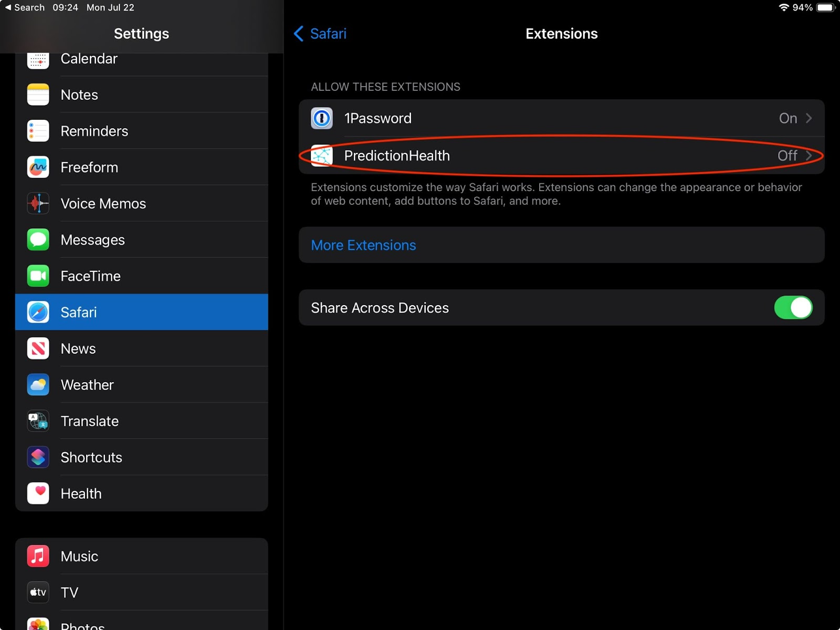The height and width of the screenshot is (630, 840).
Task: Open Calendar settings
Action: pos(142,64)
